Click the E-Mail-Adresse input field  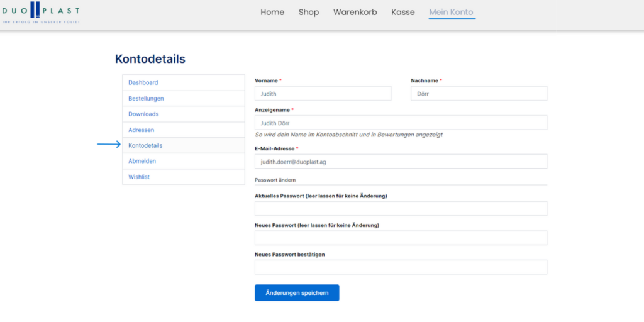point(401,162)
